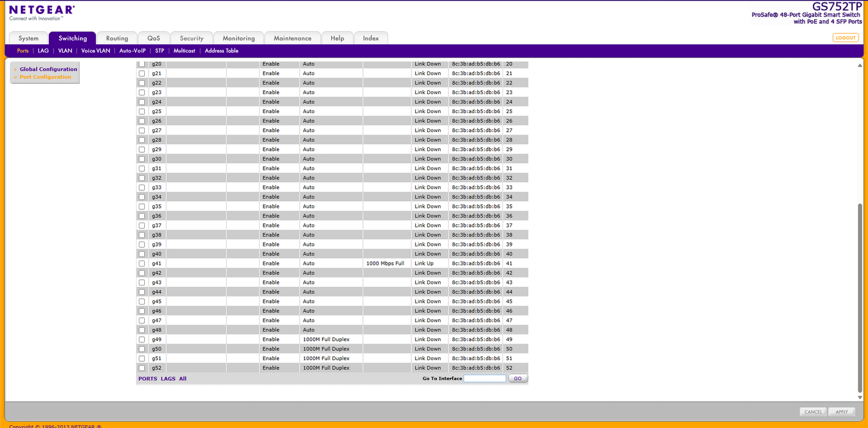Image resolution: width=868 pixels, height=428 pixels.
Task: Click Enable cell in g43 row
Action: tap(271, 282)
